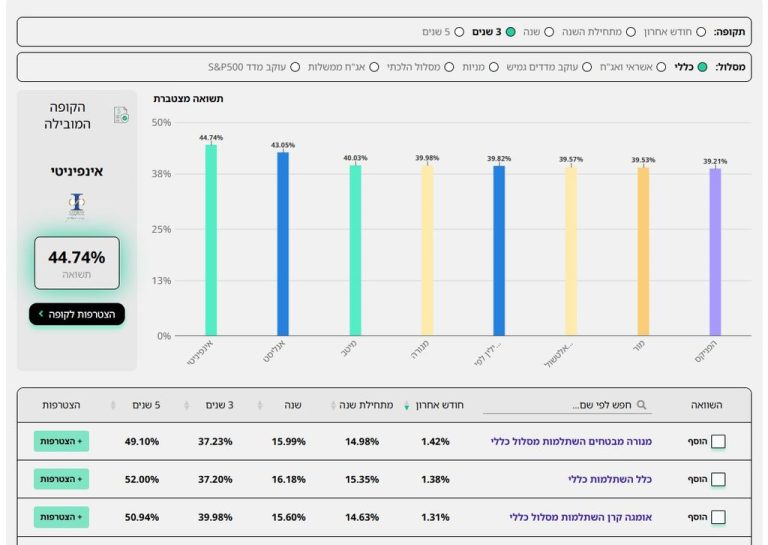Viewport: 768px width, 545px height.
Task: Click the מנורה bar showing 39.98%
Action: [427, 250]
